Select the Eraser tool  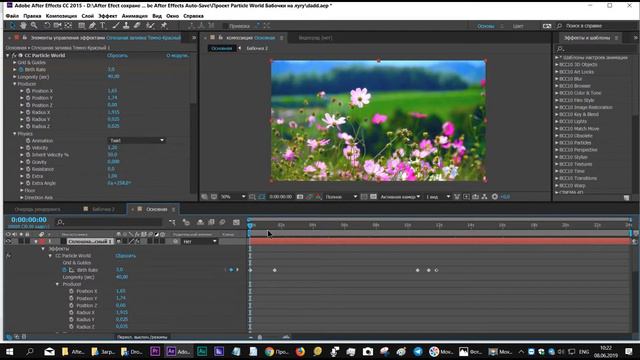tap(137, 25)
